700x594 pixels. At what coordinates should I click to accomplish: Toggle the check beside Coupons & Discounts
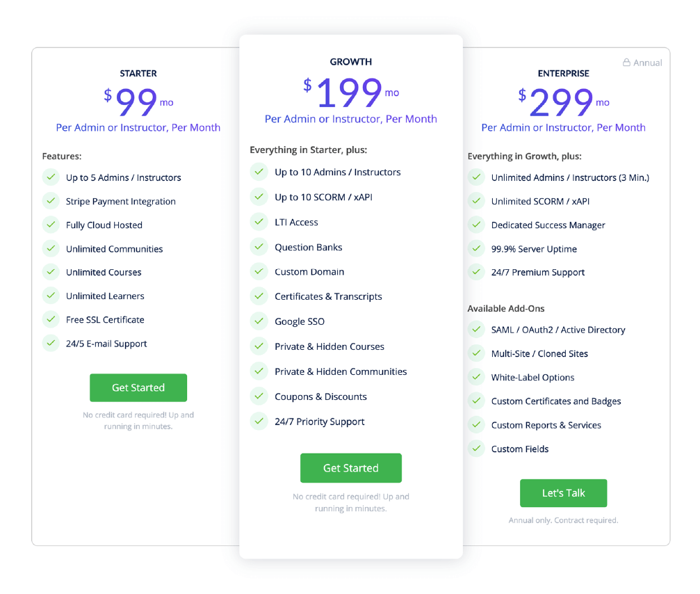click(259, 396)
